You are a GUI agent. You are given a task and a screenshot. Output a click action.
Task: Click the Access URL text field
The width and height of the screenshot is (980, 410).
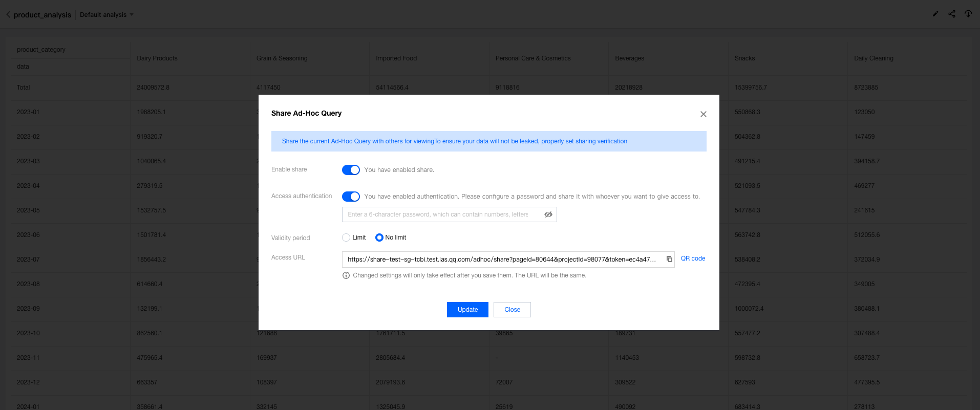(502, 260)
